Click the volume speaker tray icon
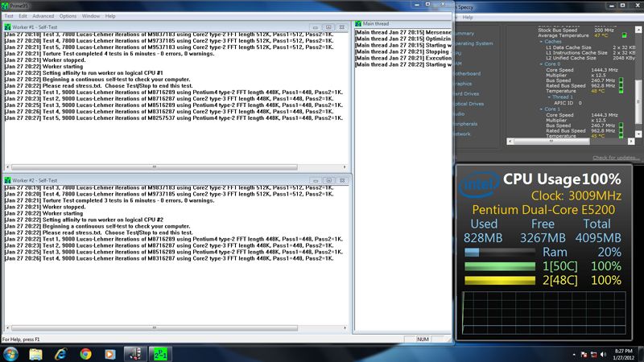 click(603, 355)
